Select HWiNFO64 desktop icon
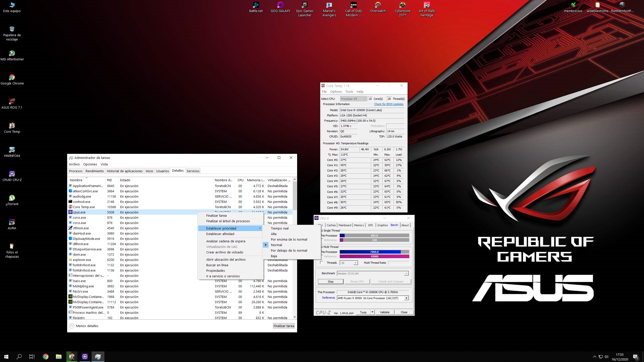 pyautogui.click(x=12, y=152)
